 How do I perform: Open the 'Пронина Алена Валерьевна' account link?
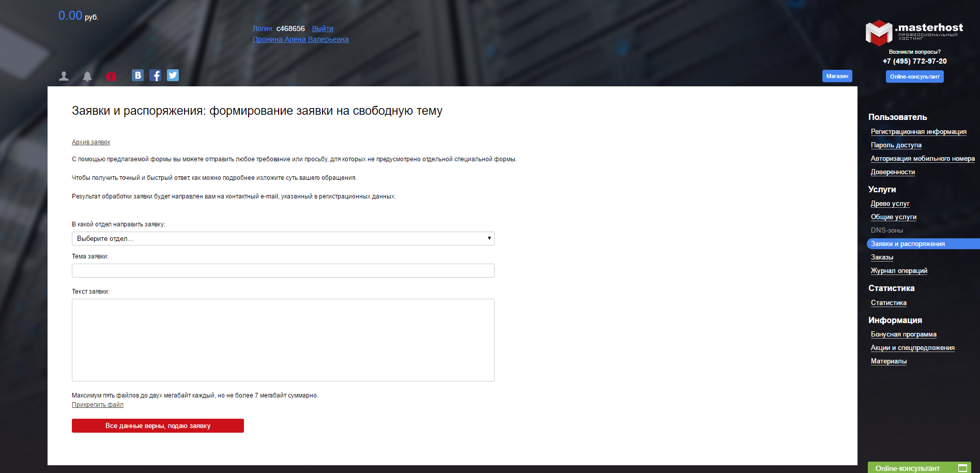[x=301, y=39]
